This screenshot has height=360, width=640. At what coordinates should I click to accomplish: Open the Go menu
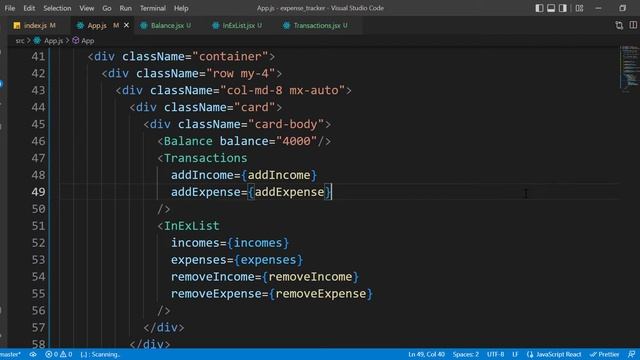coord(107,8)
